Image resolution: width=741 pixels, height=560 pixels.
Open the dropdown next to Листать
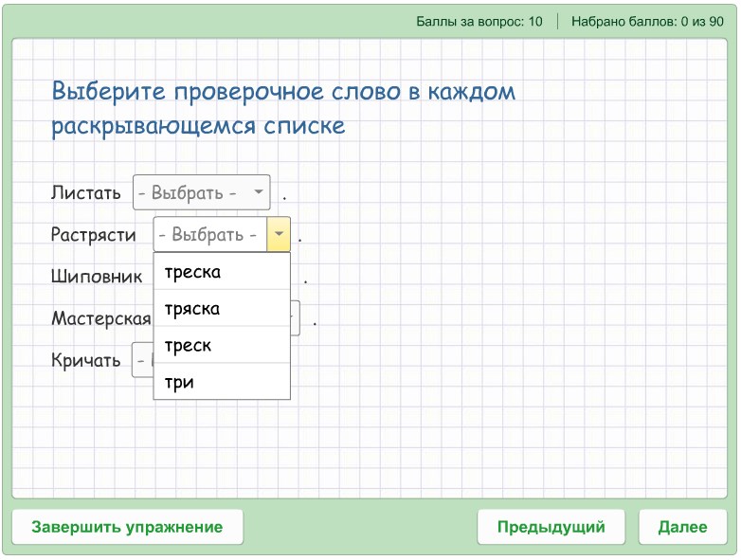pos(200,192)
